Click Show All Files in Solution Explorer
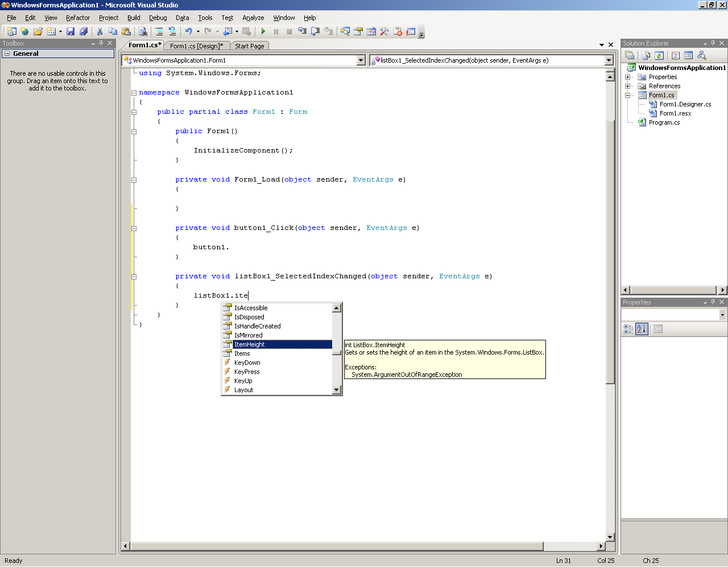The image size is (728, 568). 646,55
